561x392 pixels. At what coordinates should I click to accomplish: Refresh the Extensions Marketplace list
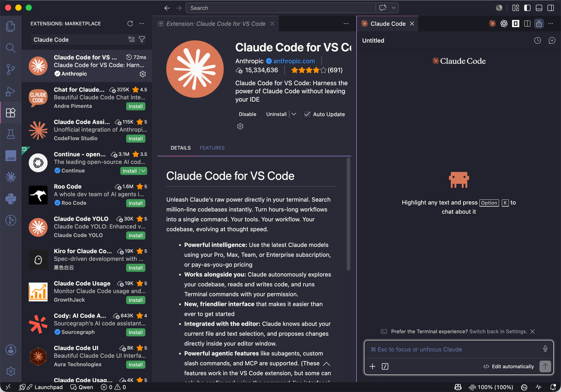click(x=130, y=24)
